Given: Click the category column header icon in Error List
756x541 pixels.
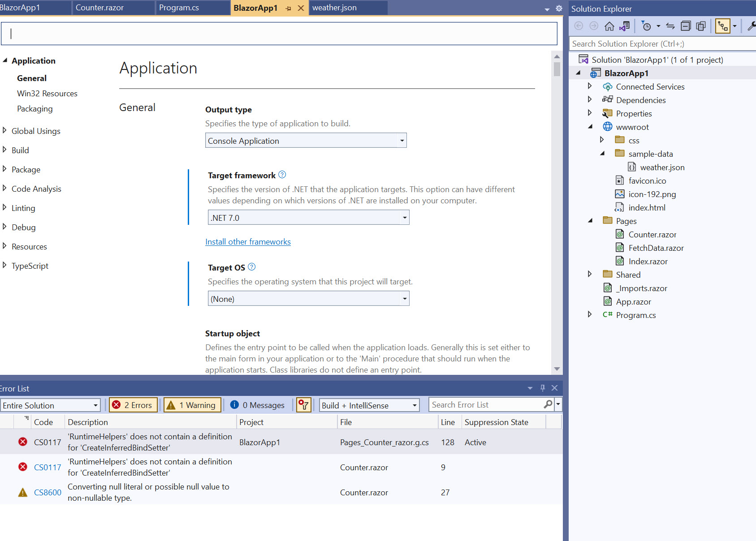Looking at the screenshot, I should (26, 418).
